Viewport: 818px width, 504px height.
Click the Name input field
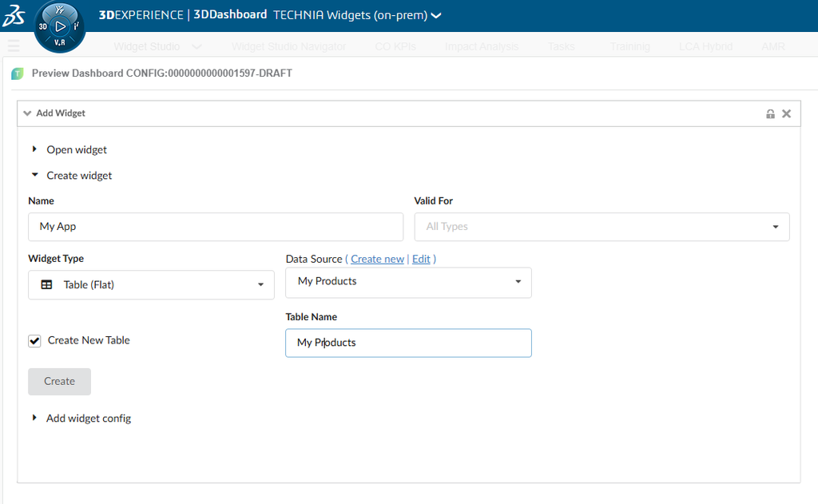coord(216,226)
